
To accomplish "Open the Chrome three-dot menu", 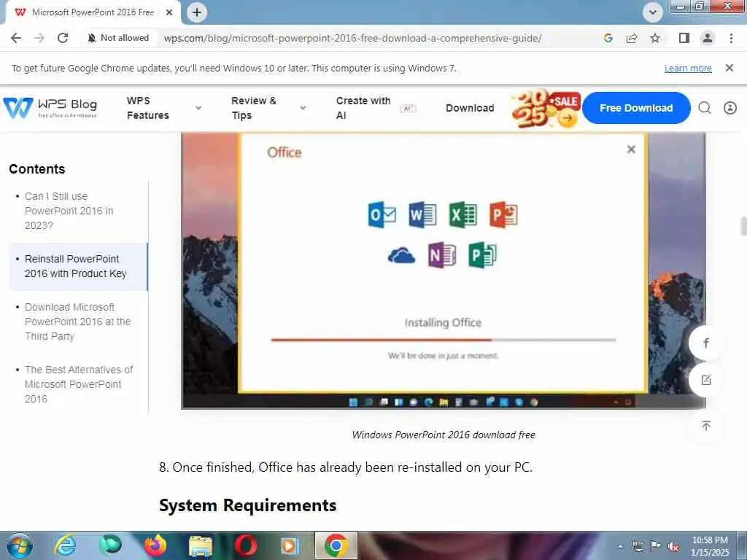I will click(x=731, y=38).
